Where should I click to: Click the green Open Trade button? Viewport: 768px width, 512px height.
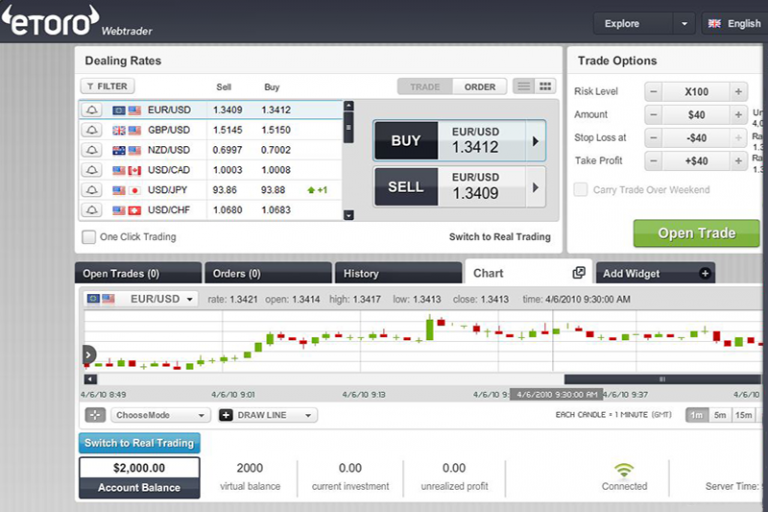(x=696, y=233)
